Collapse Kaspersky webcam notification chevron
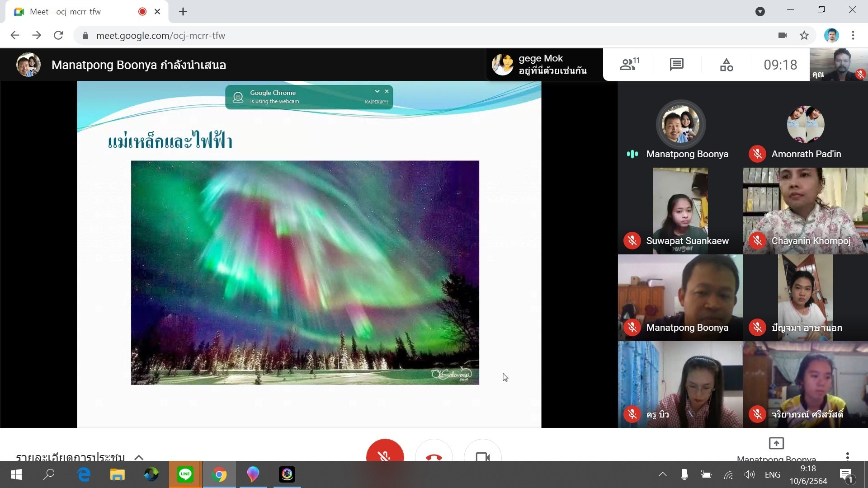Viewport: 868px width, 488px height. pos(377,91)
